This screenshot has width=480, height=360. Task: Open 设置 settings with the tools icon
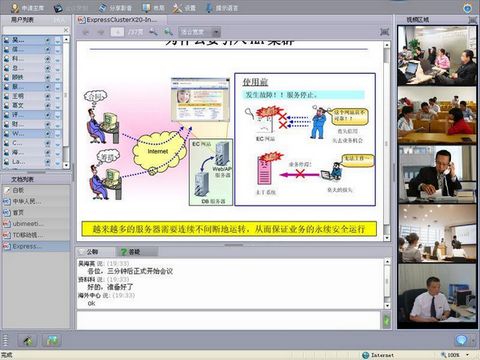click(x=184, y=8)
